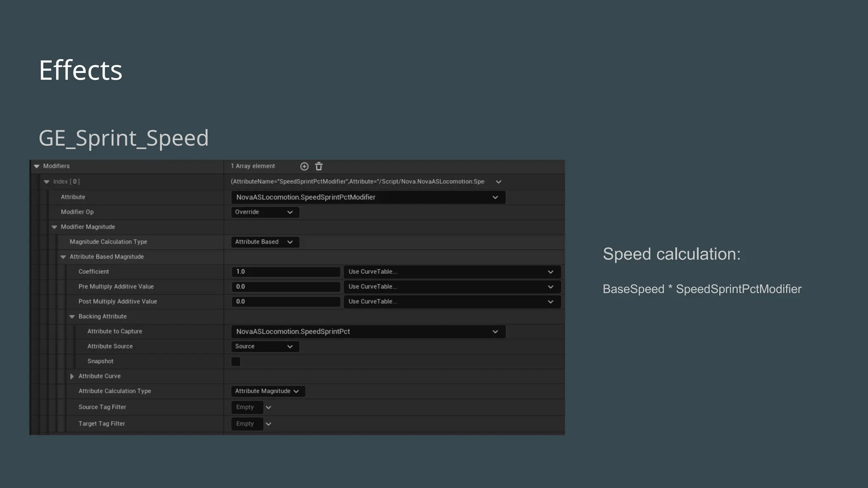Image resolution: width=868 pixels, height=488 pixels.
Task: Click the BaseSpeed * SpeedSprintPctModifier formula text
Action: point(702,289)
